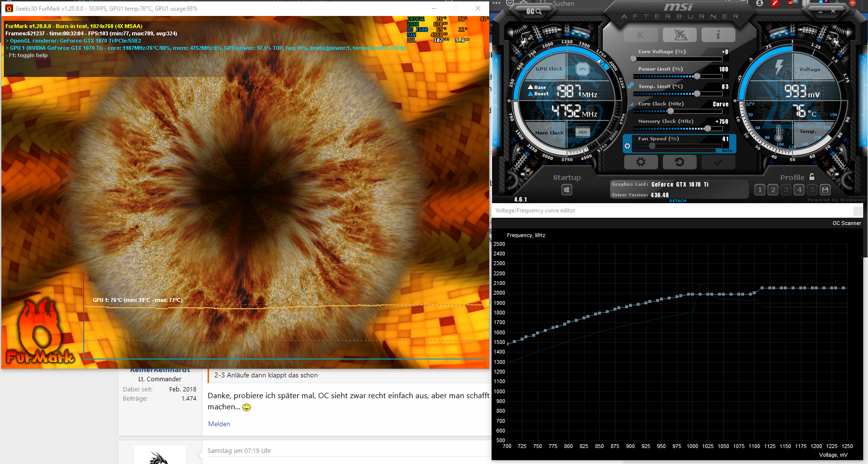Image resolution: width=868 pixels, height=464 pixels.
Task: Click the Suchen search field in the browser
Action: 564,4
